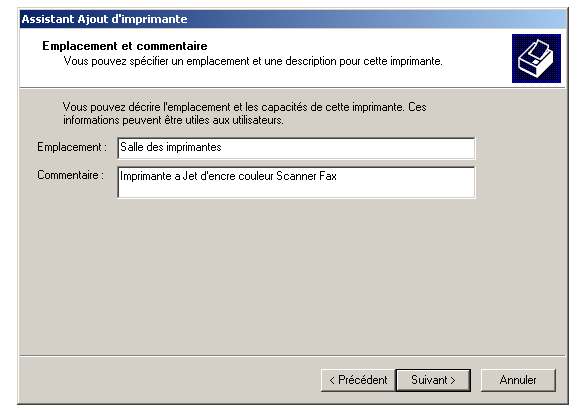586x415 pixels.
Task: Focus the Commentaire text box
Action: 296,182
